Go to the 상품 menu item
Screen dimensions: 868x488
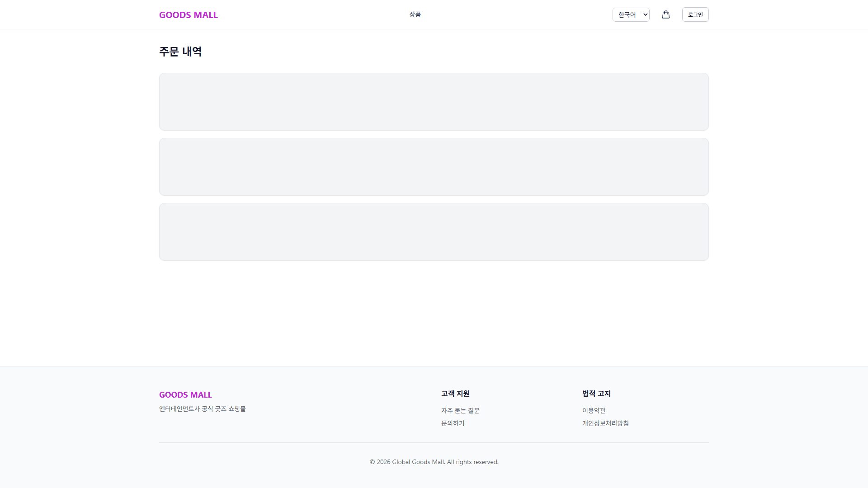415,14
